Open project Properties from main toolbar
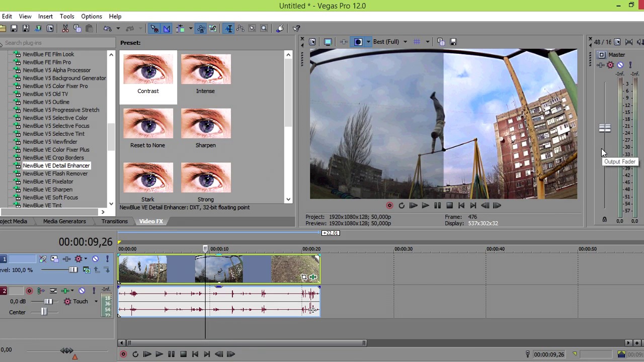 [x=50, y=29]
